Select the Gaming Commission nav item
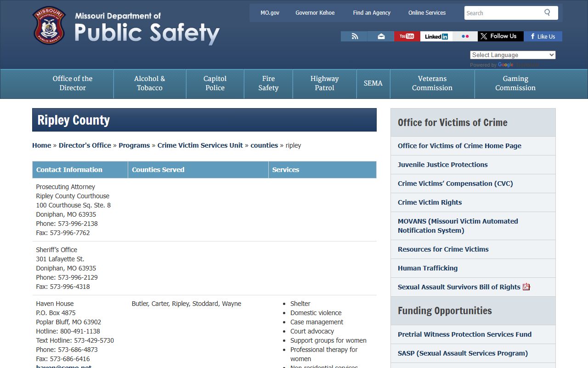Screen dimensions: 588x368 [x=515, y=83]
